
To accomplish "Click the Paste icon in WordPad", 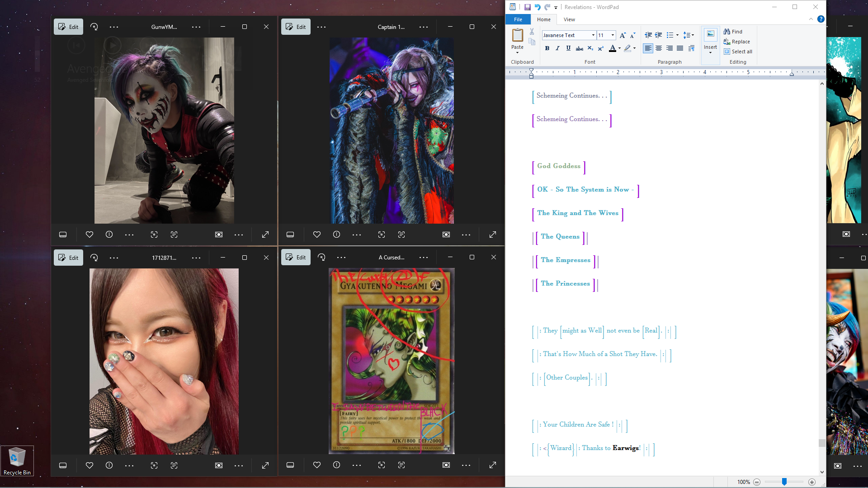I will click(517, 35).
